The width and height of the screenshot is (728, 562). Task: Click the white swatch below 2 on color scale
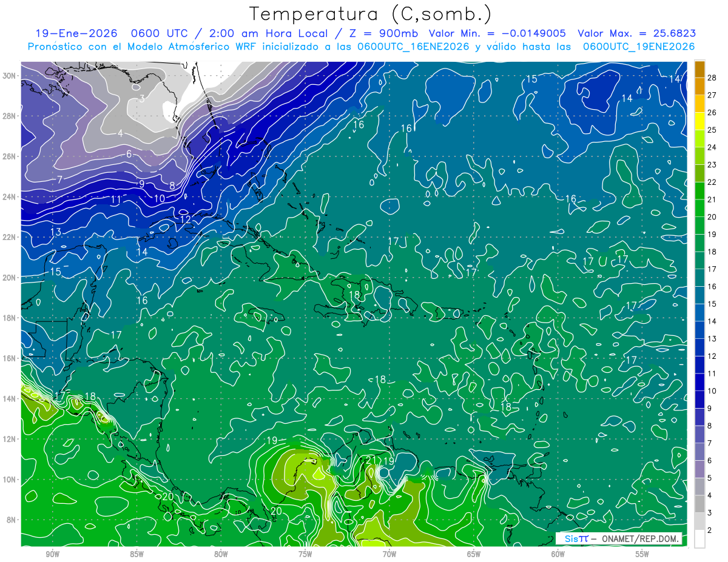[x=699, y=539]
